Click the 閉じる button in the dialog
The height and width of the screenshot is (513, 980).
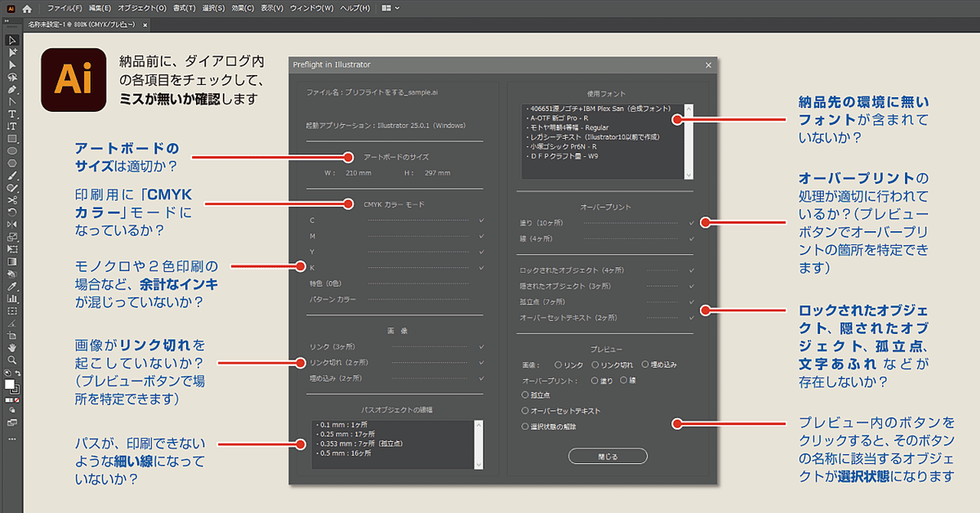coord(607,456)
